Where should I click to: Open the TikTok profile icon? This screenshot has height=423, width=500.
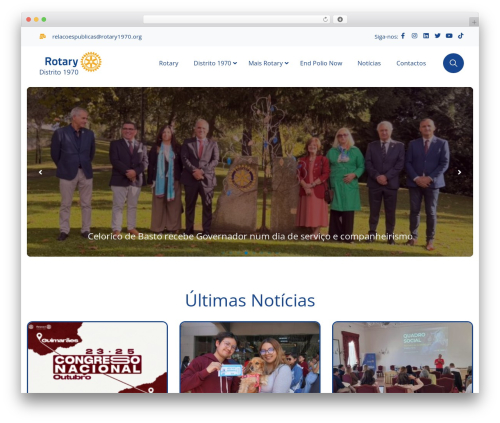(x=461, y=36)
